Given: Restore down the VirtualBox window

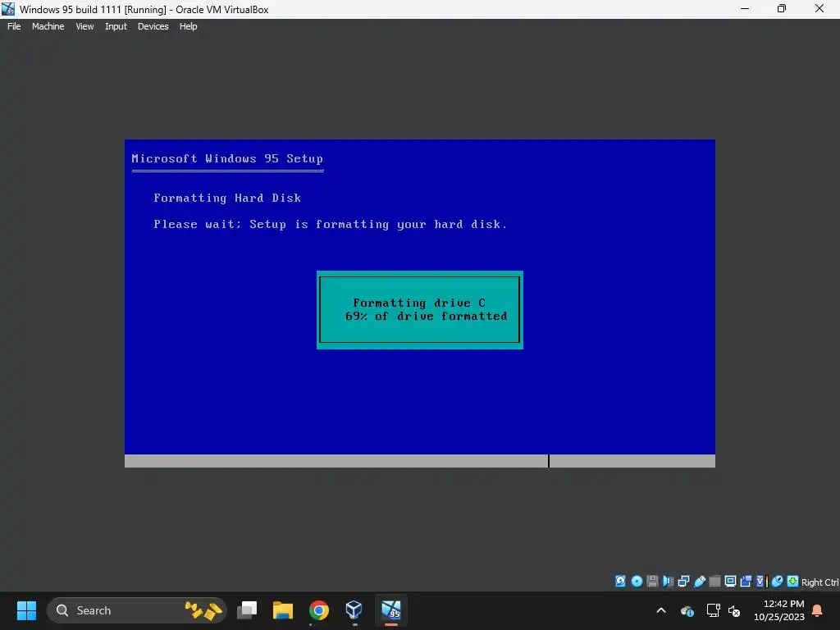Looking at the screenshot, I should (x=782, y=9).
